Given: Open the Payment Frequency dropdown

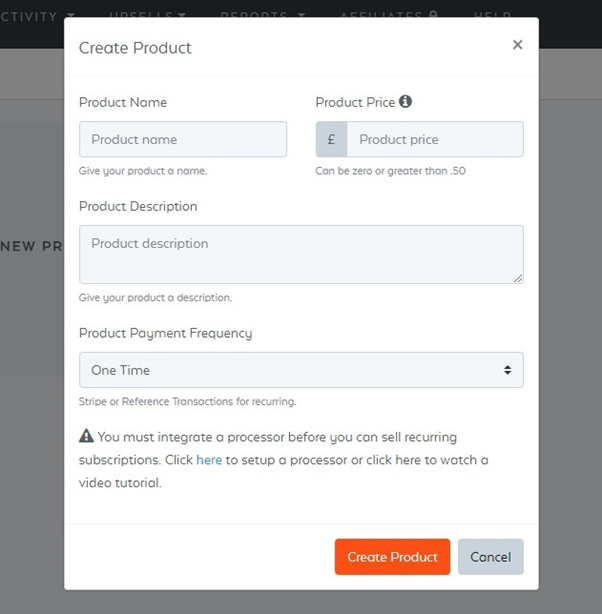Looking at the screenshot, I should pos(301,370).
